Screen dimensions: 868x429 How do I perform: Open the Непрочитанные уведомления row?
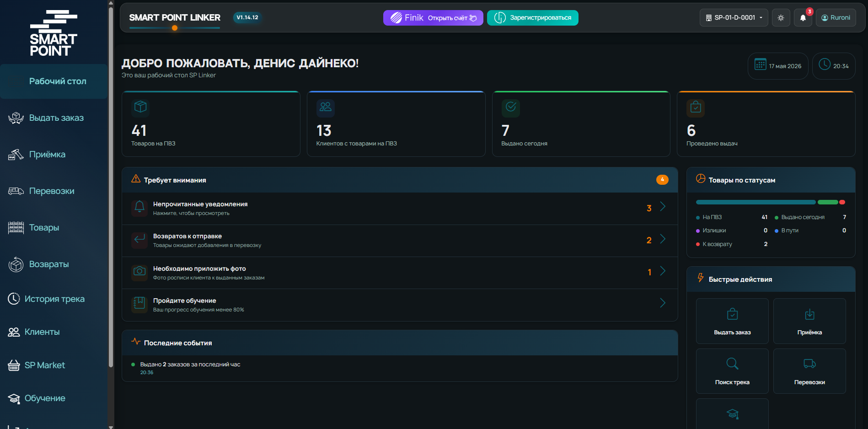(400, 209)
